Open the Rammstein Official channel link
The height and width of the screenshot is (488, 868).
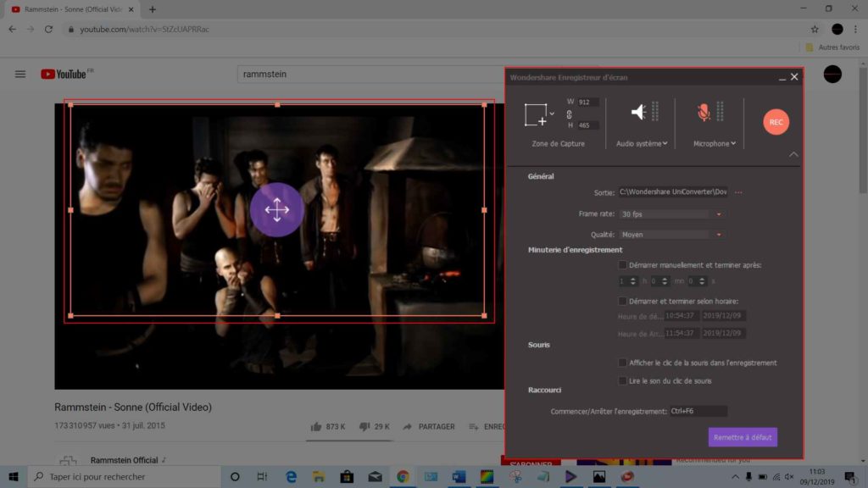(x=124, y=460)
